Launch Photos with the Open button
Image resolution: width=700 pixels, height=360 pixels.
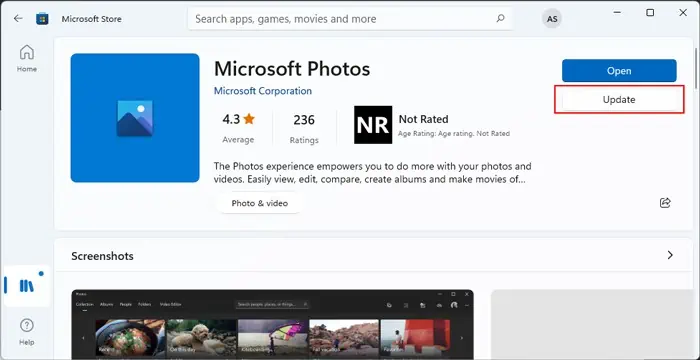619,71
